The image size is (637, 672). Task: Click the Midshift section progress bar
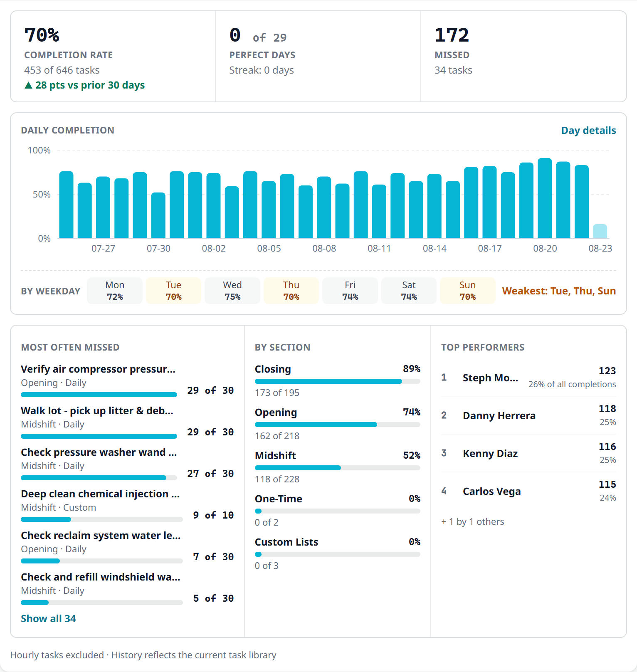click(x=338, y=468)
